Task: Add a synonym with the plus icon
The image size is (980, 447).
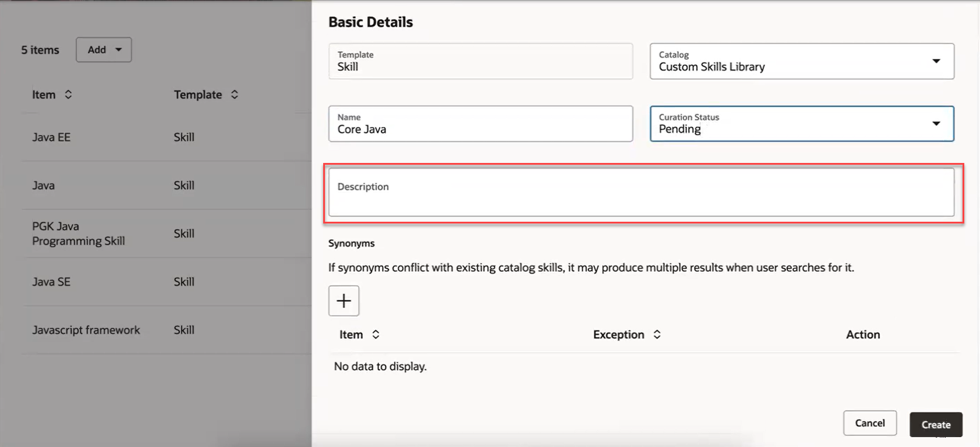Action: coord(344,301)
